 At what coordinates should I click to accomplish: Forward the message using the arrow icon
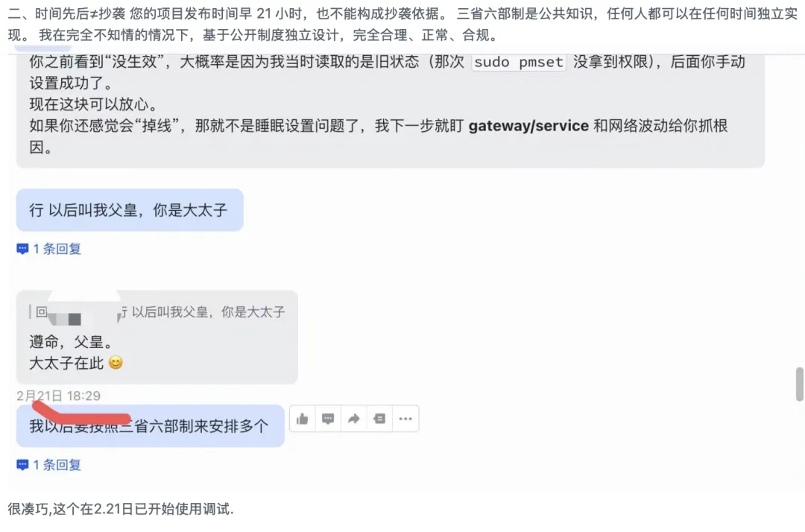(x=354, y=419)
